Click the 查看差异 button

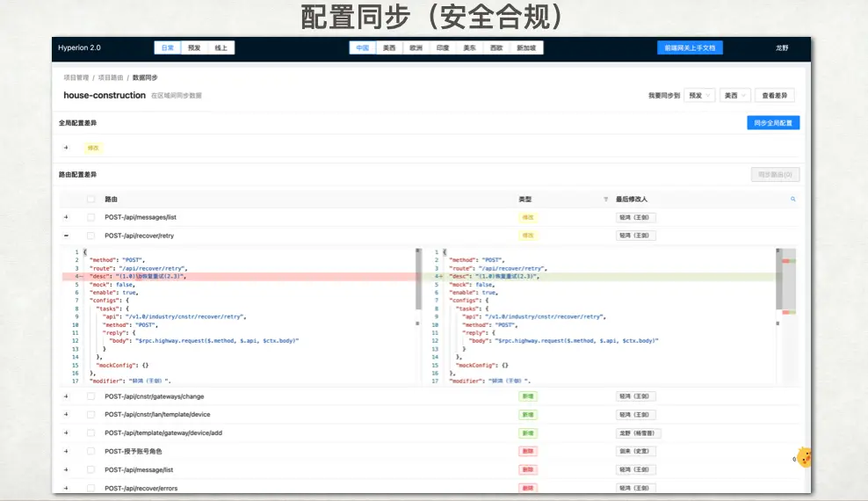click(x=775, y=96)
